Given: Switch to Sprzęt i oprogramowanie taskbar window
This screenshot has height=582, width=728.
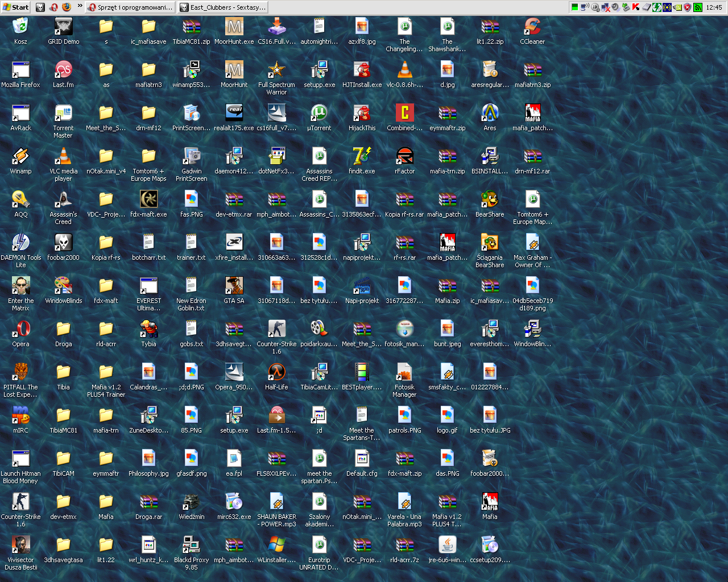Looking at the screenshot, I should pyautogui.click(x=131, y=7).
